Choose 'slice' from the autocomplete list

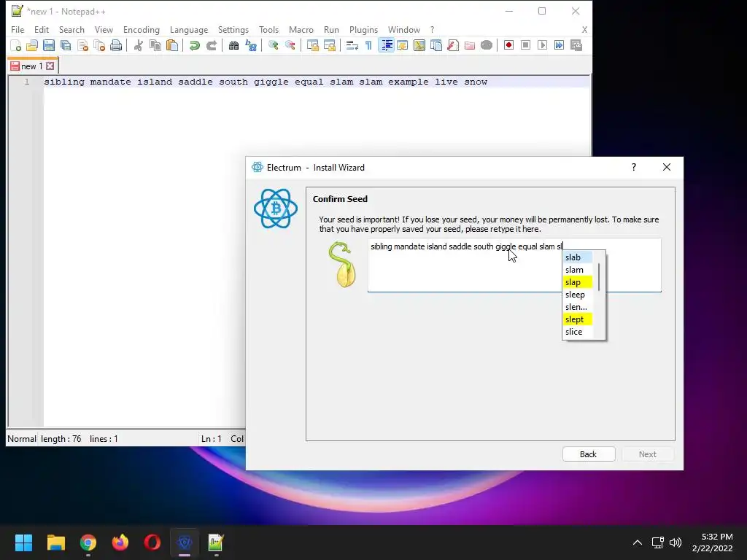point(578,332)
